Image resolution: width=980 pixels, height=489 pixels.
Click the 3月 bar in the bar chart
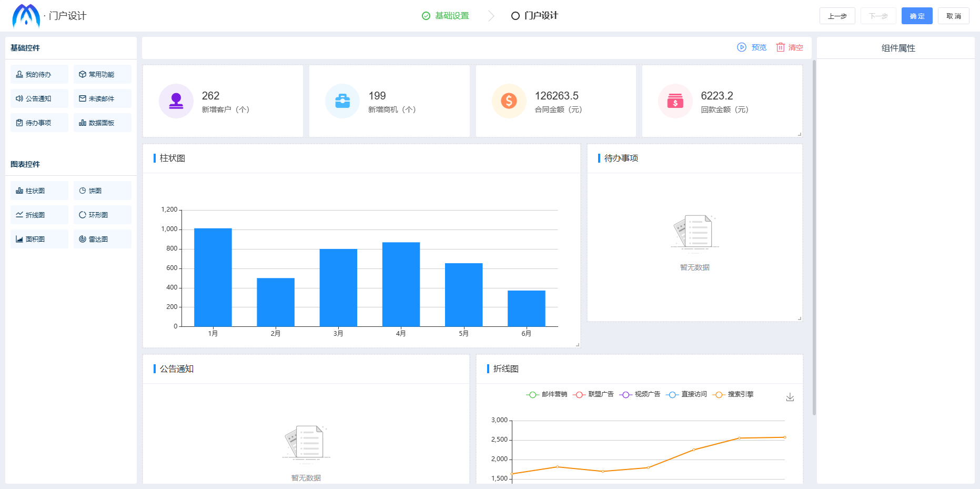point(338,287)
